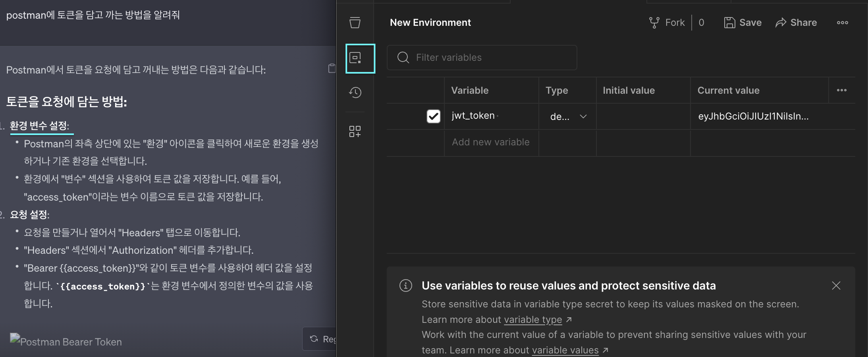Screen dimensions: 868x357
Task: Open the environment more actions menu
Action: pyautogui.click(x=842, y=23)
